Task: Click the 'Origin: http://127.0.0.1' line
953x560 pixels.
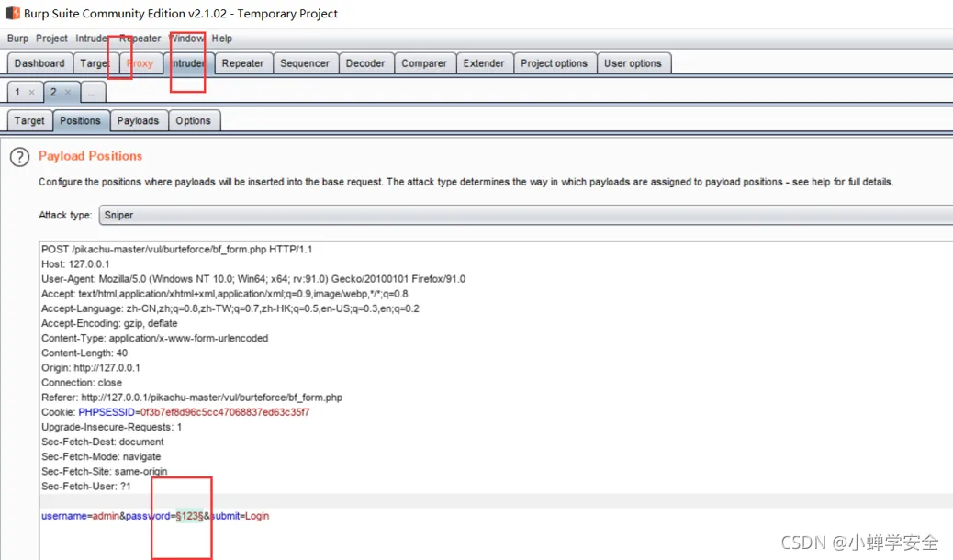Action: click(91, 368)
